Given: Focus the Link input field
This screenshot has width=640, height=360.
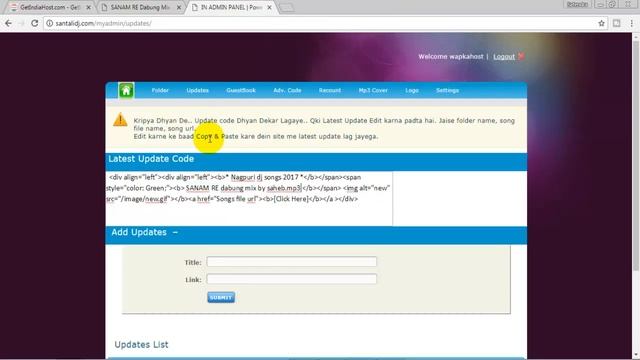Looking at the screenshot, I should pyautogui.click(x=291, y=279).
